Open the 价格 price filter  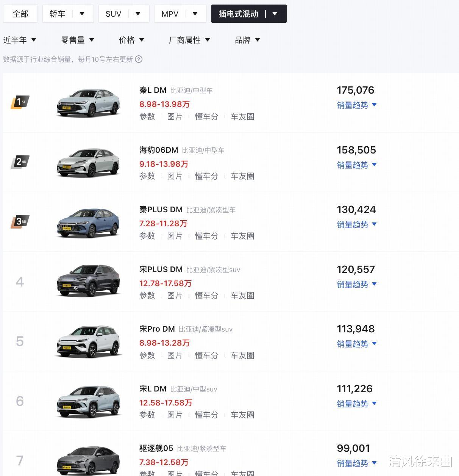[131, 40]
